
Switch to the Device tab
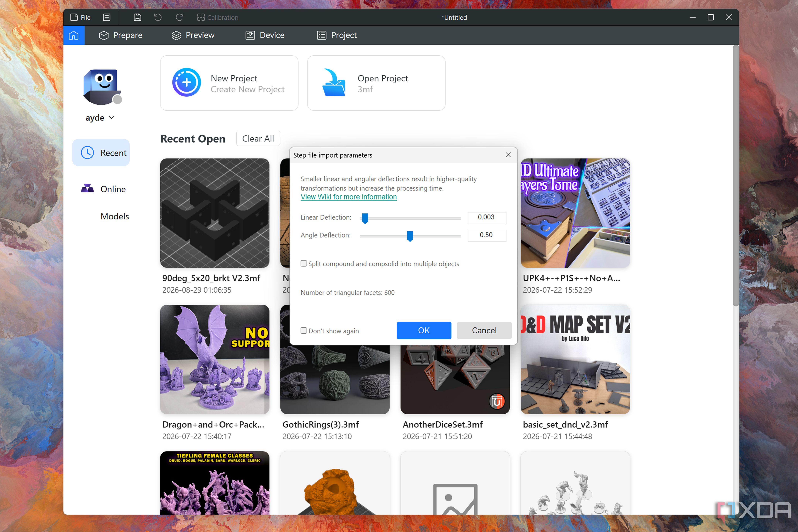tap(265, 35)
